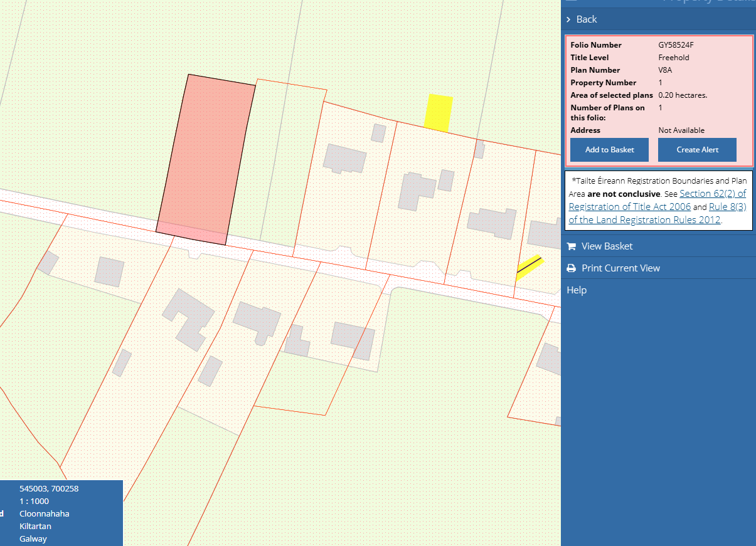Viewport: 756px width, 546px height.
Task: Click the yellow strip with black line
Action: pyautogui.click(x=529, y=267)
